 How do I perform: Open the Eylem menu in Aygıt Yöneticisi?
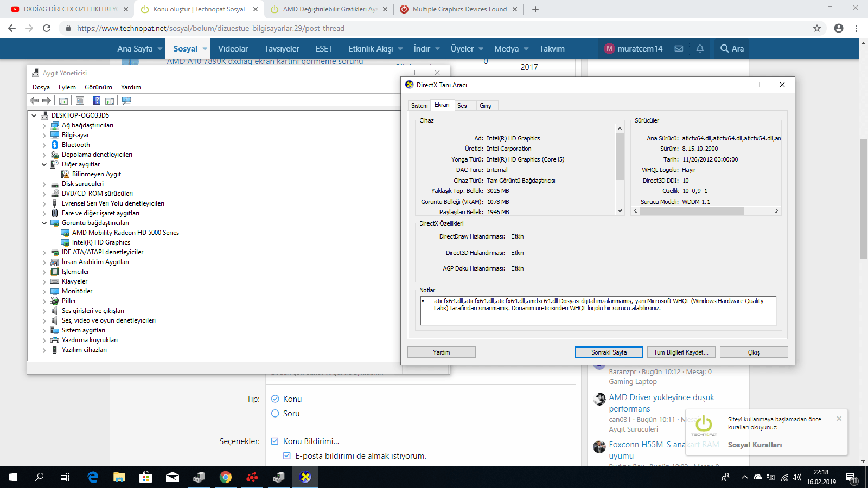67,87
